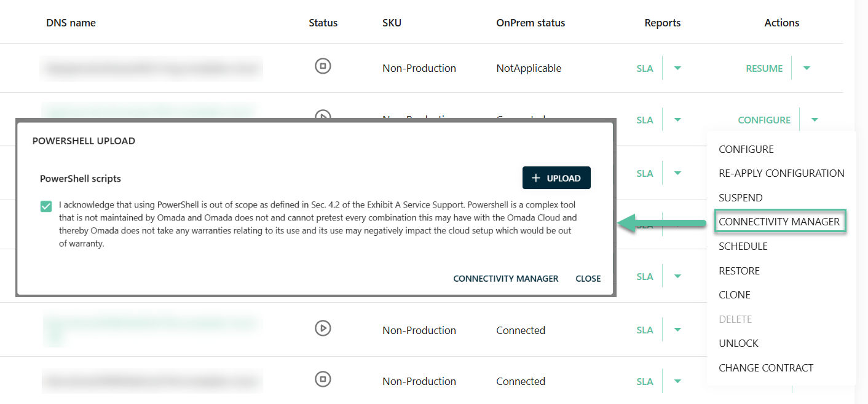Click the PowerShell scripts section label
Viewport: 868px width, 404px height.
pos(81,179)
